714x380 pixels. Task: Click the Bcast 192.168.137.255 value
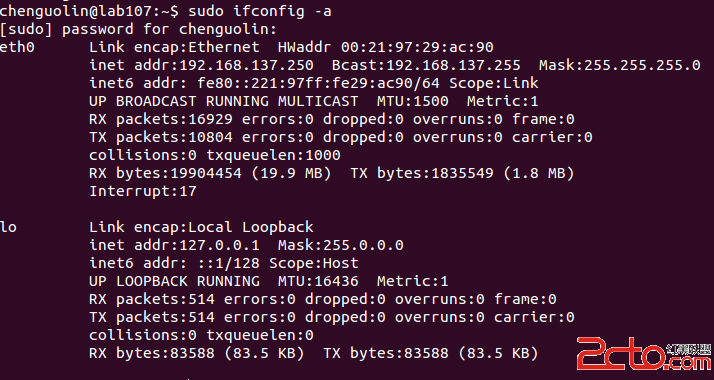point(426,65)
